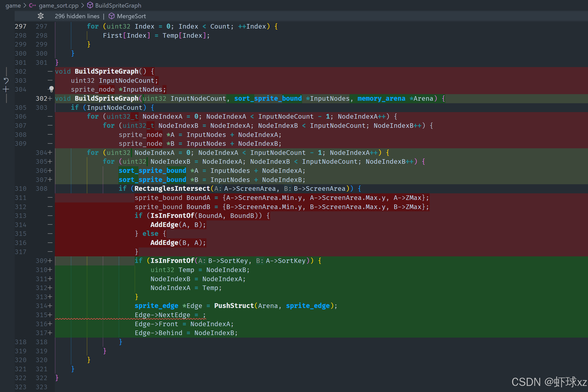588x392 pixels.
Task: Click the MergeSort cube symbol icon
Action: coord(112,16)
